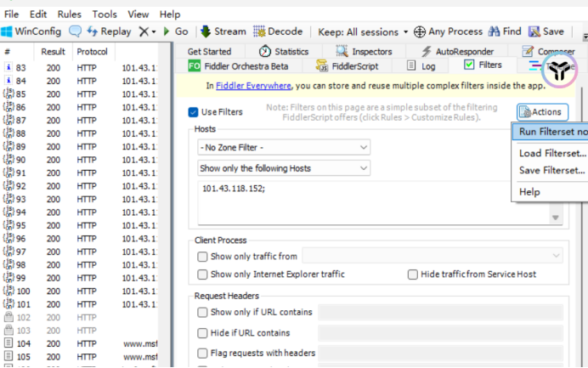Screen dimensions: 588x368
Task: Select JS session 90
Action: (x=81, y=160)
